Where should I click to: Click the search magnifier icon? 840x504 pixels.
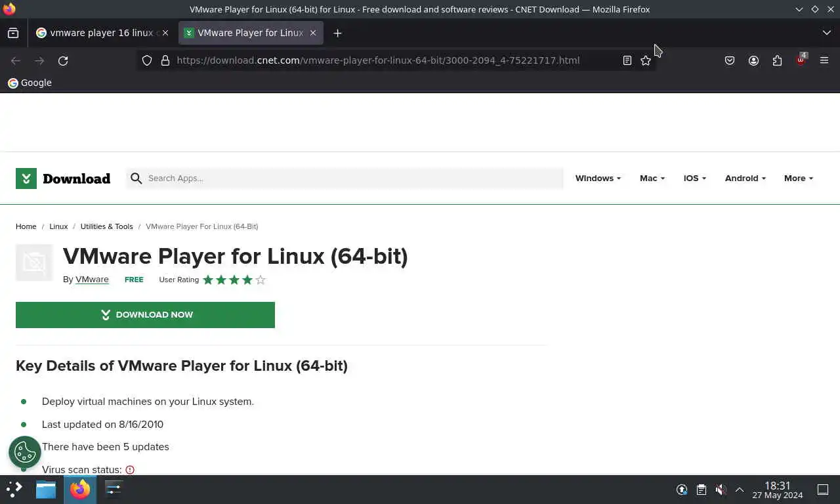tap(136, 178)
